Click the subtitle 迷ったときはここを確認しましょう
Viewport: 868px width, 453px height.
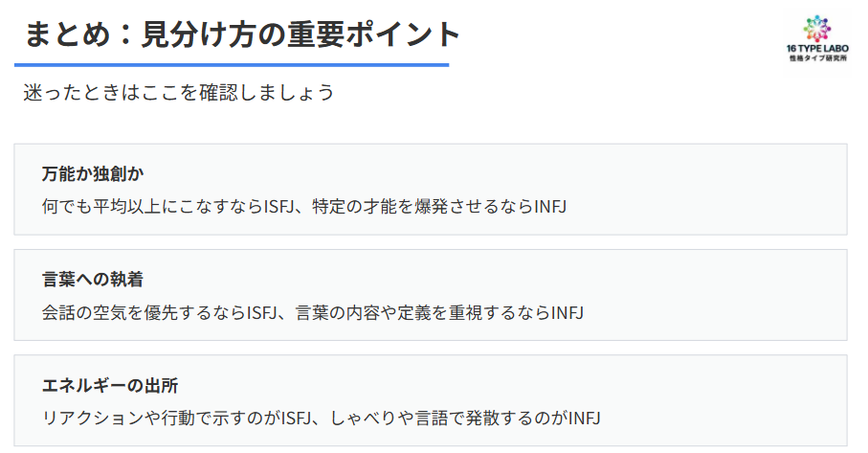click(x=179, y=93)
